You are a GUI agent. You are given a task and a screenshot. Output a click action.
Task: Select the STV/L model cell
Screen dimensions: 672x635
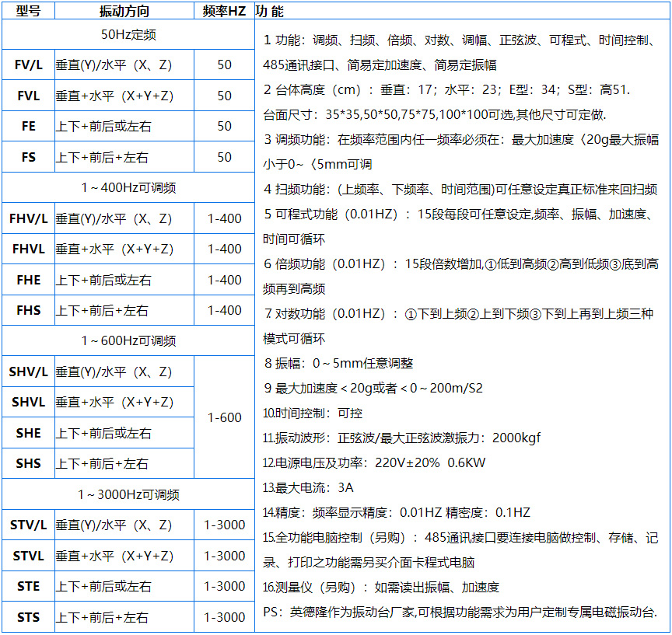28,525
